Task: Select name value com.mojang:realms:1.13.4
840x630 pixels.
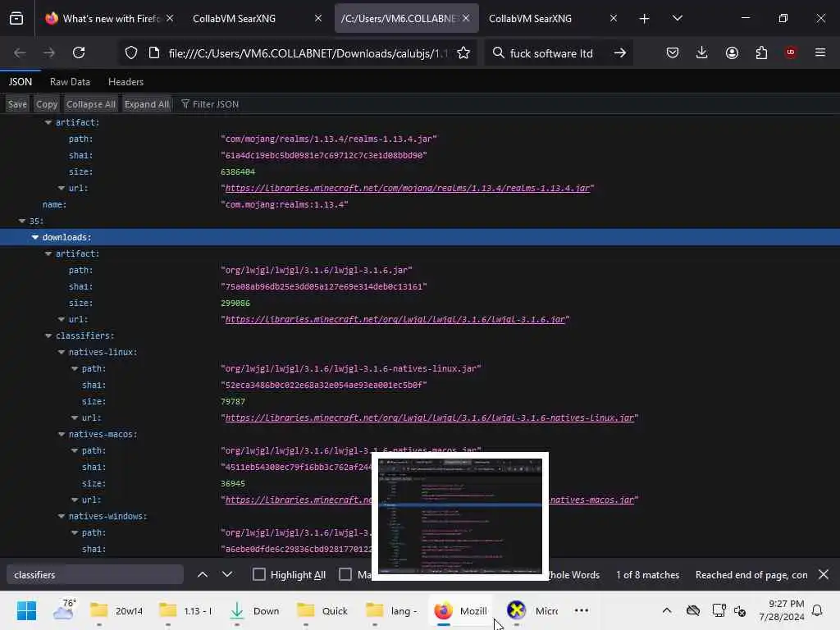Action: tap(285, 204)
